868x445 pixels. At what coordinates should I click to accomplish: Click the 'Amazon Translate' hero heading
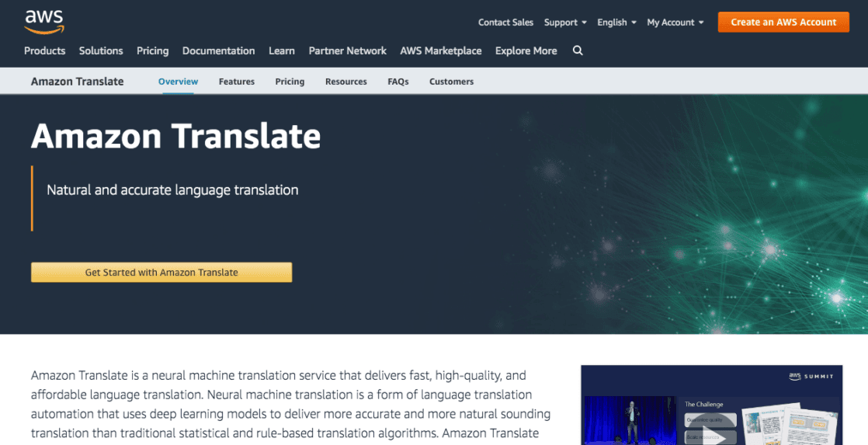click(176, 136)
